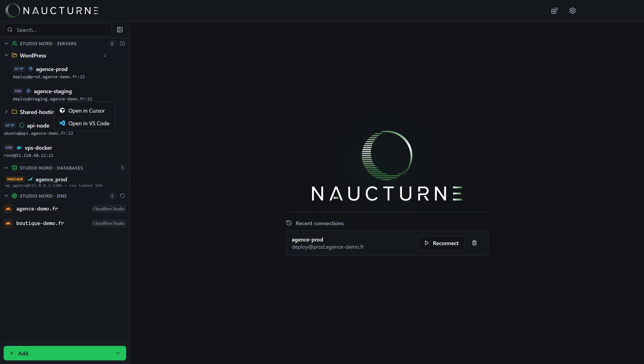Open the settings gear icon

pos(573,11)
